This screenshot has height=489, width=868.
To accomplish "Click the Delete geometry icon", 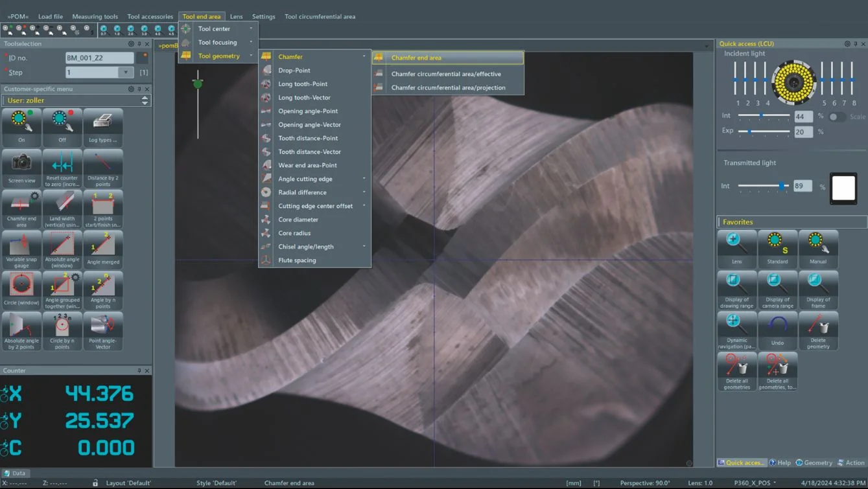I will click(817, 328).
